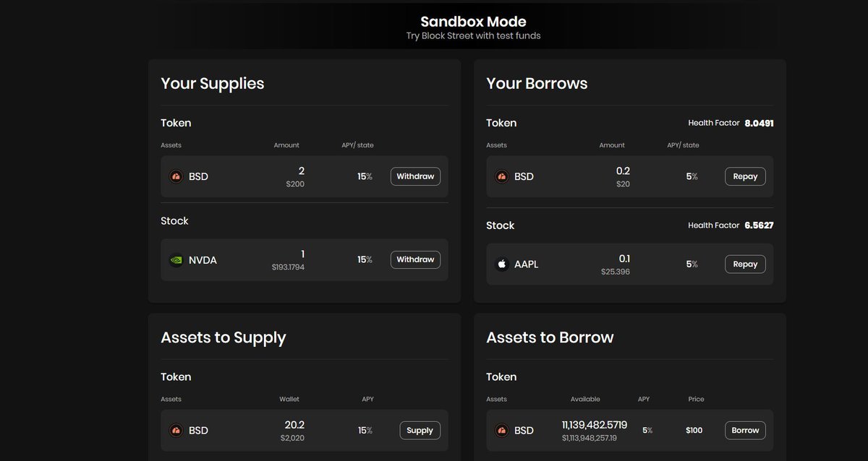
Task: Click the Your Supplies panel title
Action: click(213, 84)
